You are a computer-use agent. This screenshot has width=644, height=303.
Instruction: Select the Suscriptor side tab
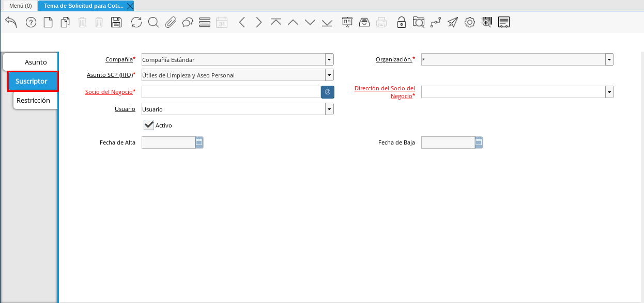33,81
